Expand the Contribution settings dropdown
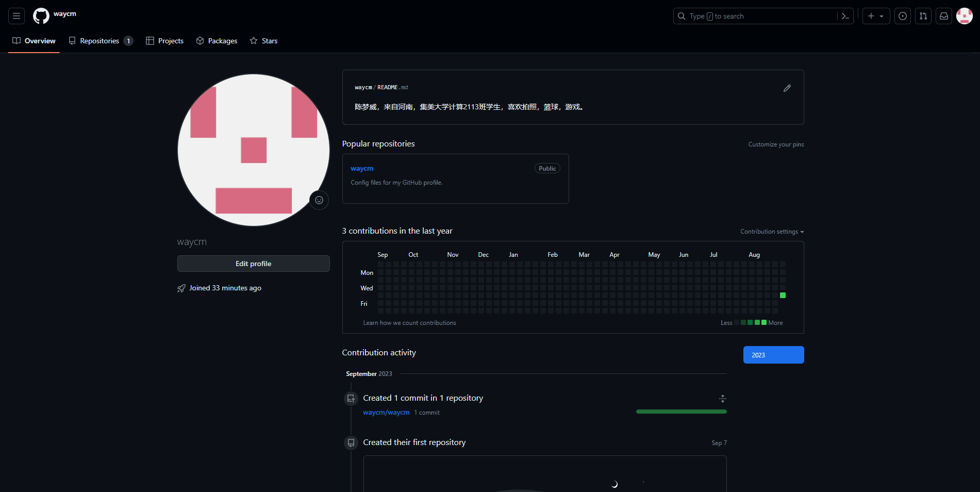The image size is (980, 492). (772, 232)
